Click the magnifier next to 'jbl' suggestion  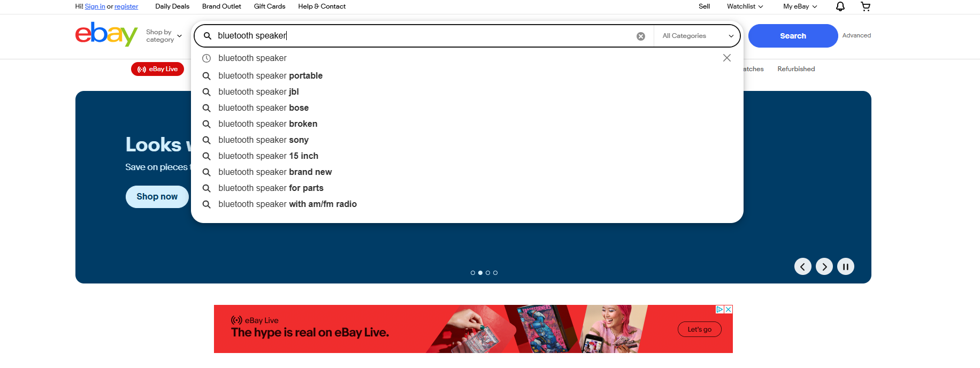(x=206, y=92)
